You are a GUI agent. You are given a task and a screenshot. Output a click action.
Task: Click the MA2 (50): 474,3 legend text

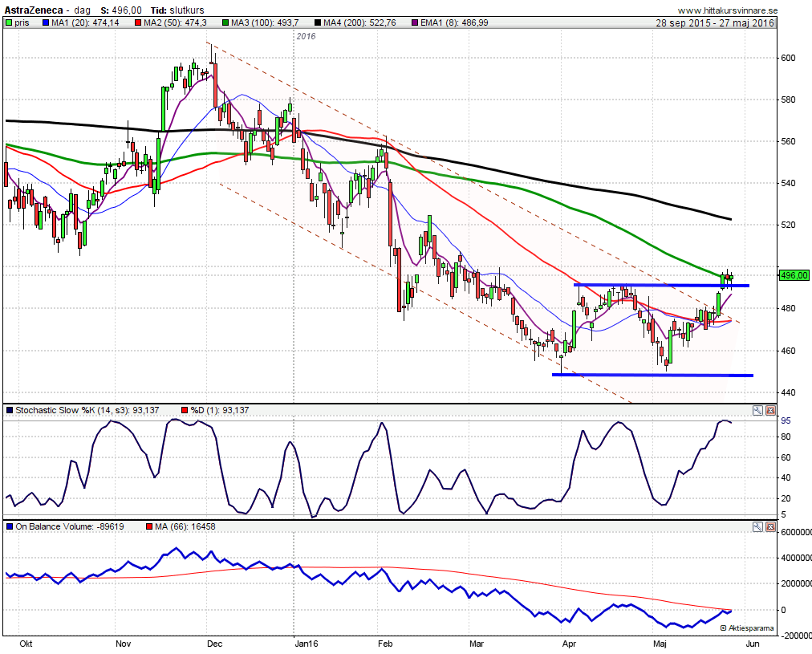point(175,22)
